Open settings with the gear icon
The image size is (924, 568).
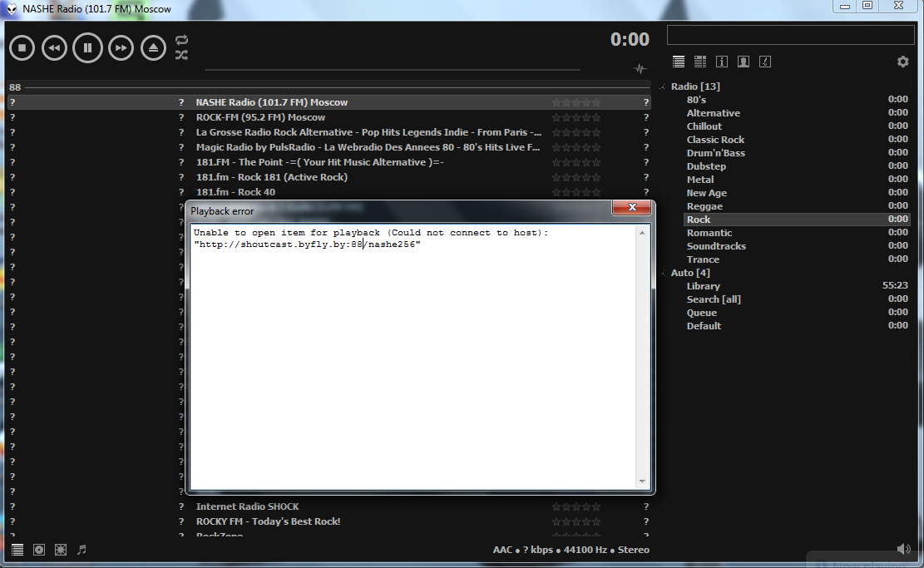point(902,62)
